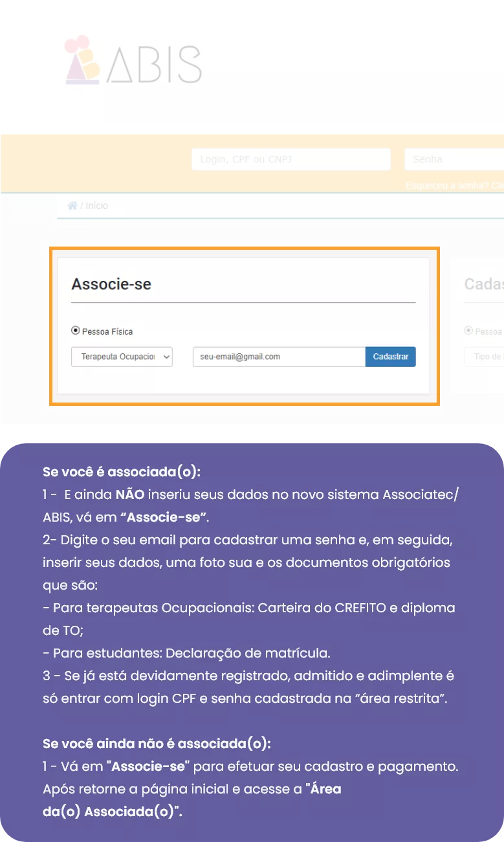The height and width of the screenshot is (842, 504).
Task: Click the bold NÃO text in step one
Action: 130,495
